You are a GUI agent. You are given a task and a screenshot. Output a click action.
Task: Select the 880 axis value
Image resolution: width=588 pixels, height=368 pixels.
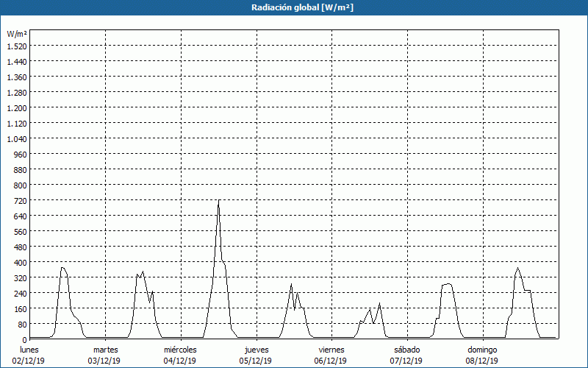pos(21,170)
